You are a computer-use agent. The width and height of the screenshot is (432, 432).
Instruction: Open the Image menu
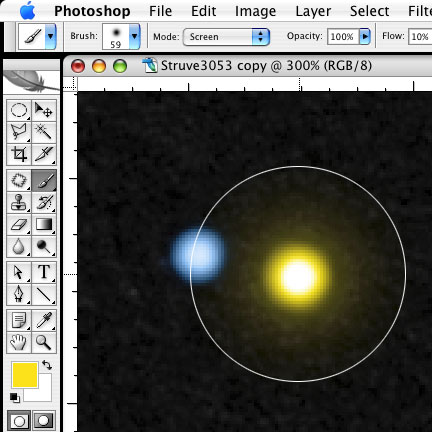pyautogui.click(x=255, y=11)
